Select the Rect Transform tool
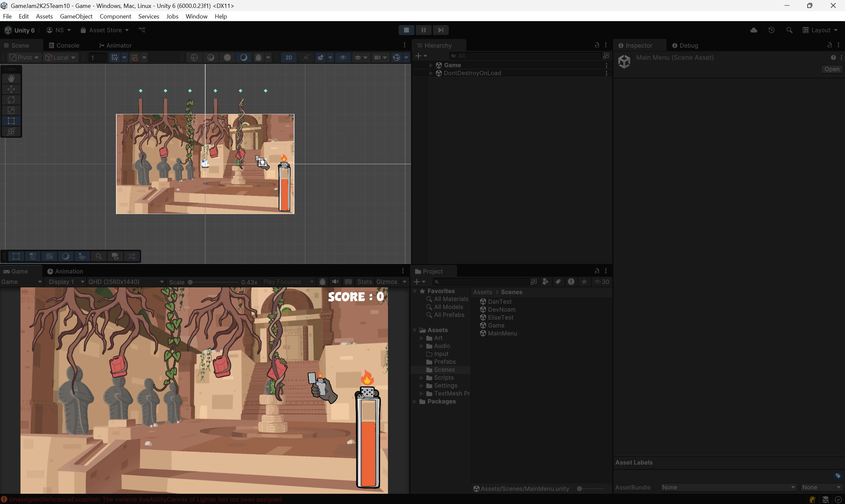 11,121
